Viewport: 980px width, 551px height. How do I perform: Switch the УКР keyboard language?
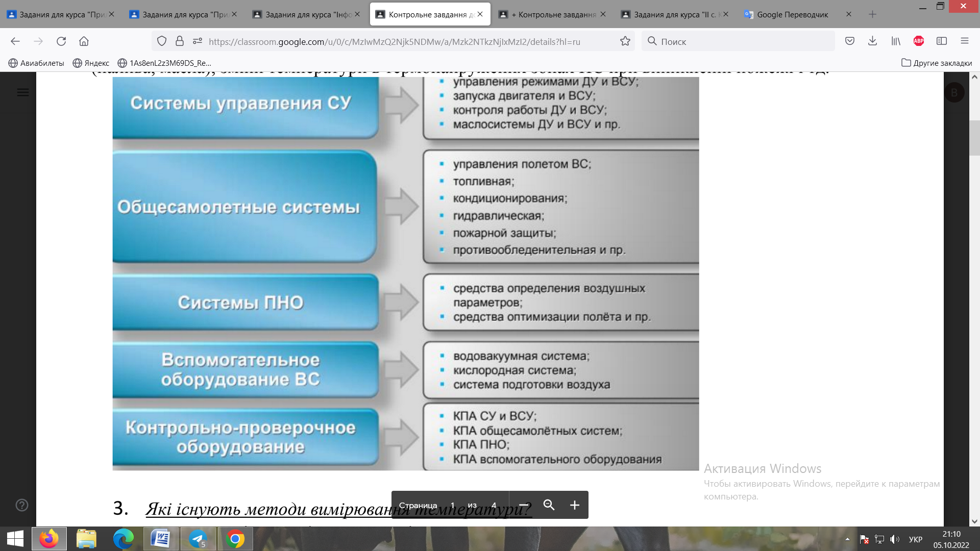click(916, 539)
